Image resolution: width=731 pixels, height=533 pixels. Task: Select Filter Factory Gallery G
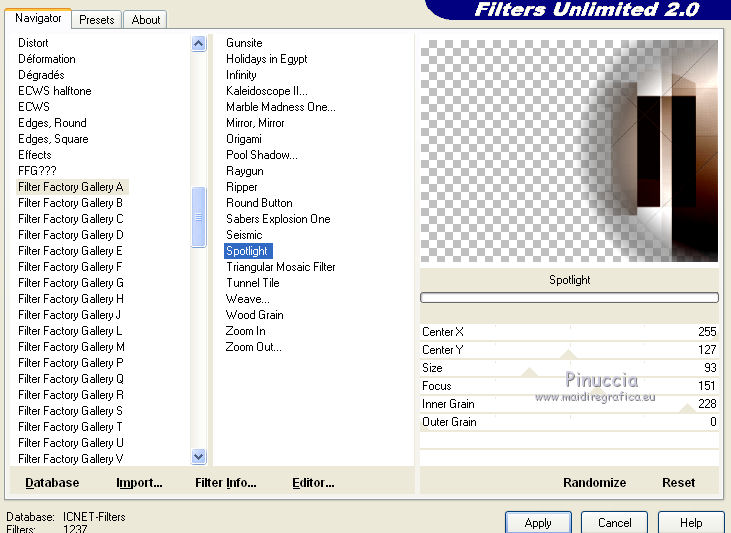click(x=70, y=283)
